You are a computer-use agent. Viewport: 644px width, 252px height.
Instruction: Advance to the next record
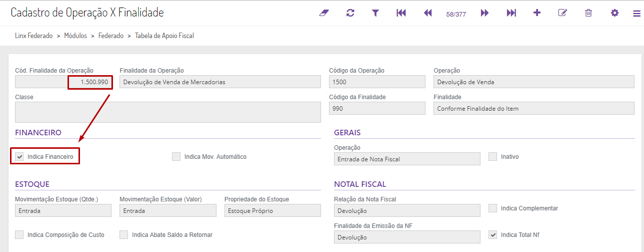pos(484,13)
